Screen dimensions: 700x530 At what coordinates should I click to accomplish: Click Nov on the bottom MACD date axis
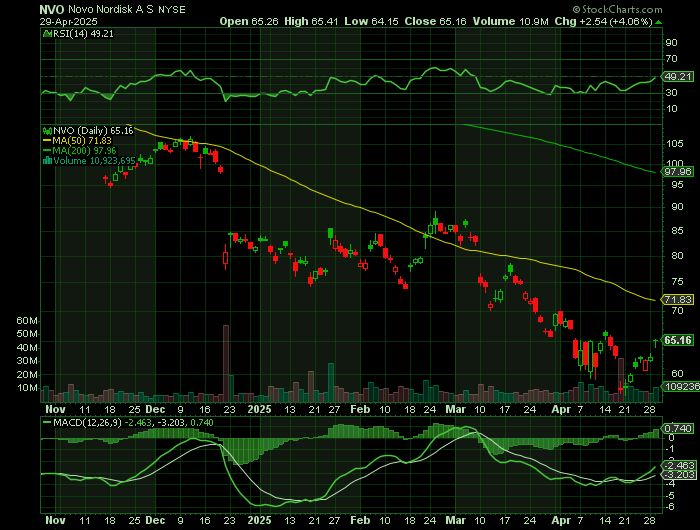[55, 521]
